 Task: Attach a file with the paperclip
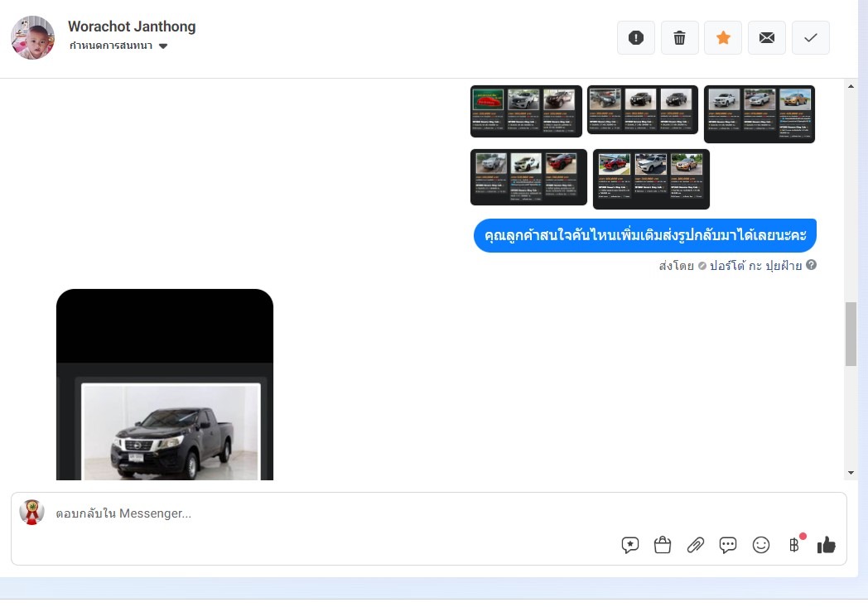(696, 545)
